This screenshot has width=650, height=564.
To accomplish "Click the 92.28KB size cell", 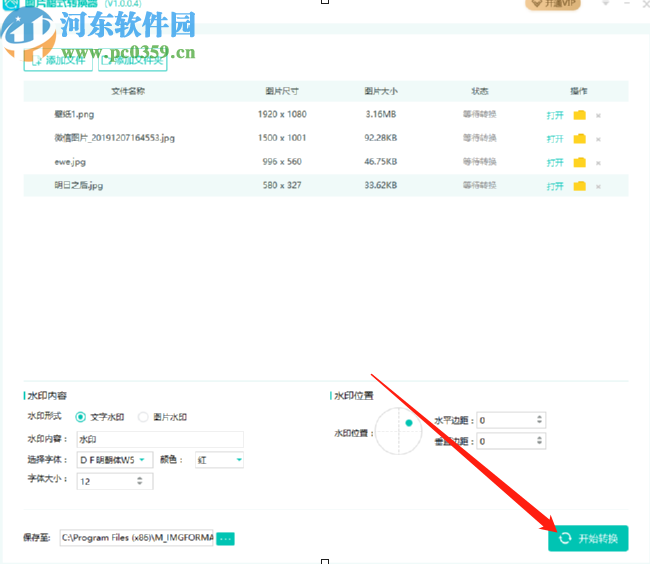I will point(381,138).
